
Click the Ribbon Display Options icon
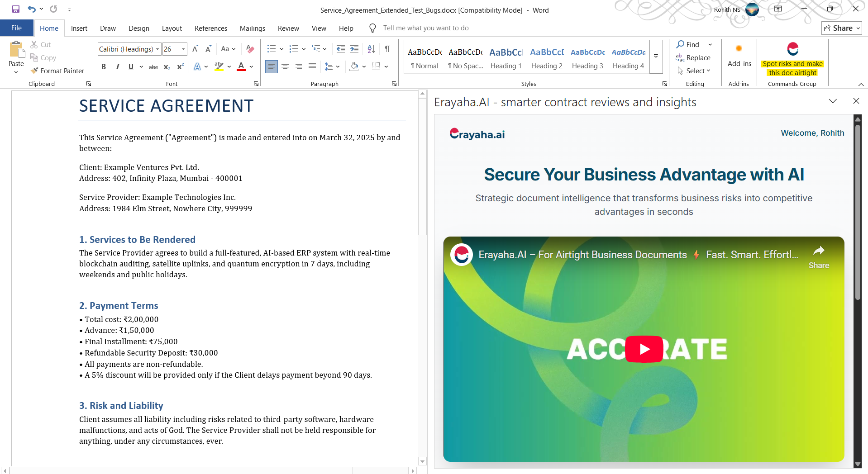coord(778,9)
